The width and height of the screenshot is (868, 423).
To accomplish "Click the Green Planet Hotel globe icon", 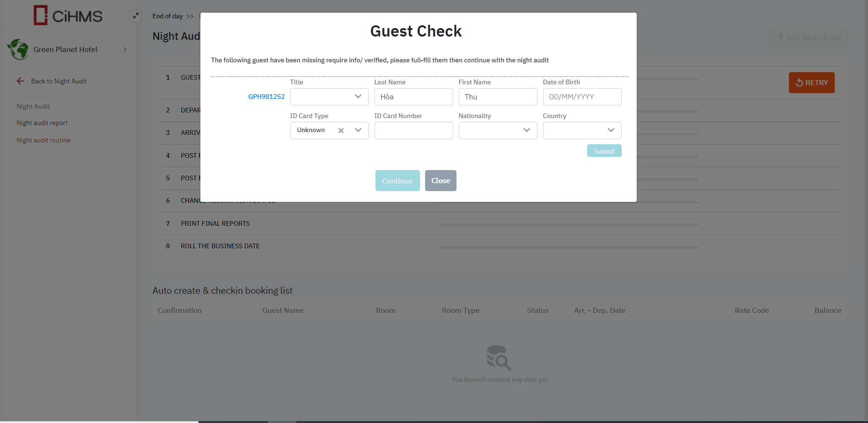I will [18, 49].
